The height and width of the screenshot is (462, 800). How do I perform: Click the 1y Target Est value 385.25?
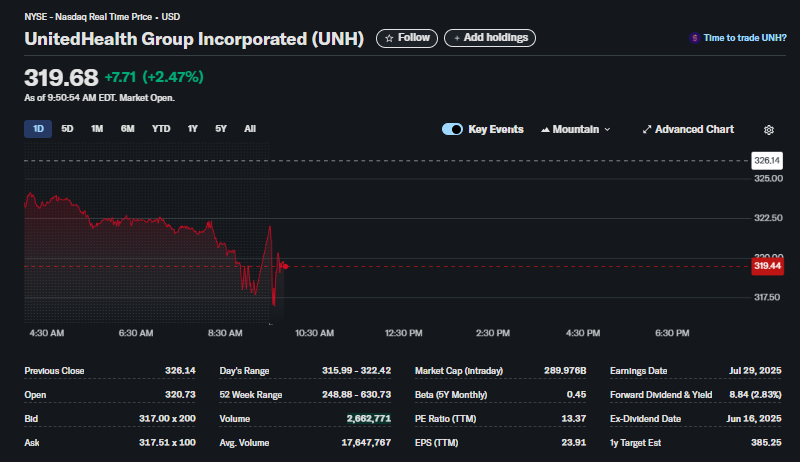[766, 443]
